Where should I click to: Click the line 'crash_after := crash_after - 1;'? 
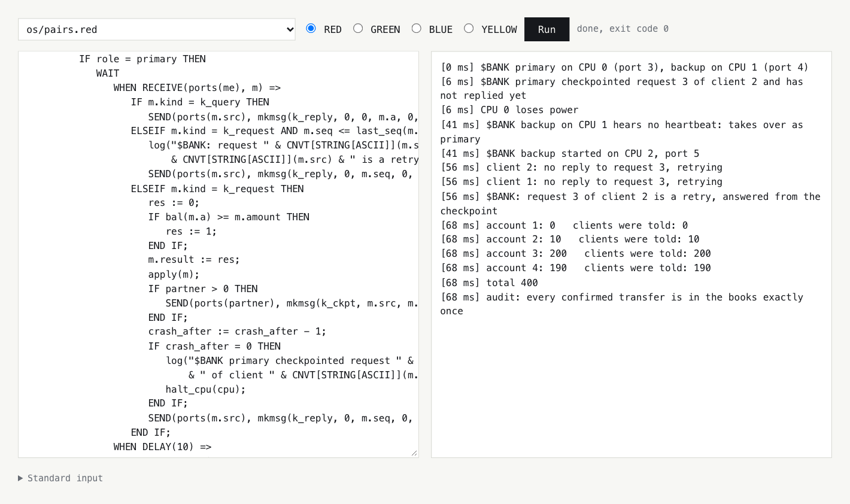tap(237, 332)
